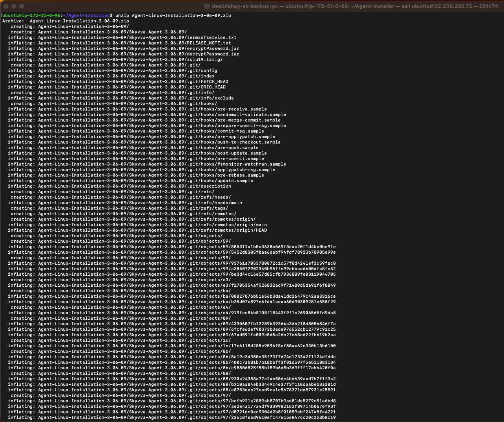
Task: Click the 'decryptPassword.jar' line
Action: [124, 54]
